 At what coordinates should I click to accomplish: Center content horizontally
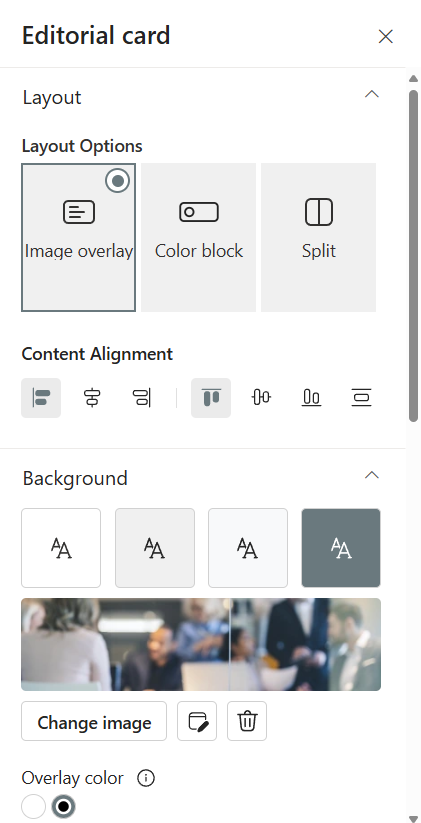[92, 398]
